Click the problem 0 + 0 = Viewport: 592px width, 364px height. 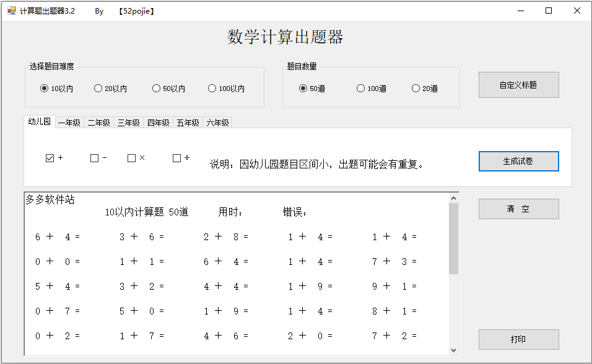click(x=58, y=262)
